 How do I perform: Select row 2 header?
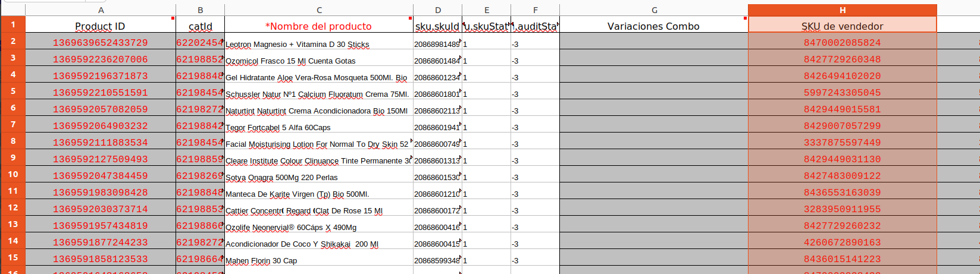(12, 41)
